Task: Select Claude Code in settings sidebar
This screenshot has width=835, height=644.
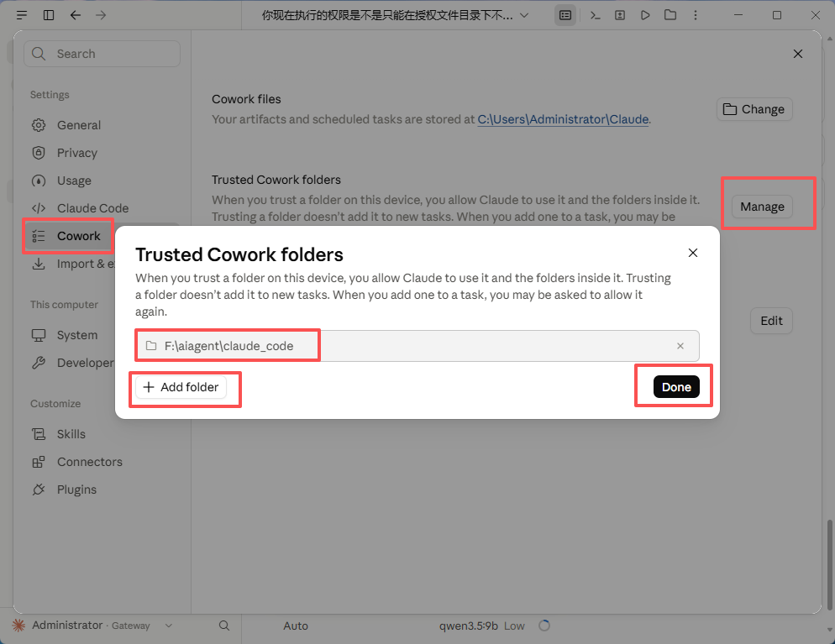Action: point(92,208)
